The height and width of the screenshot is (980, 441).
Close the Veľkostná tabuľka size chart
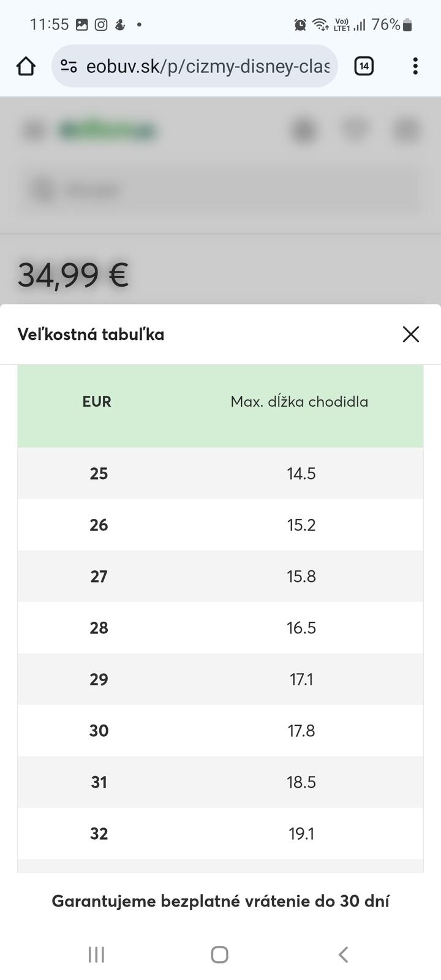pos(411,334)
